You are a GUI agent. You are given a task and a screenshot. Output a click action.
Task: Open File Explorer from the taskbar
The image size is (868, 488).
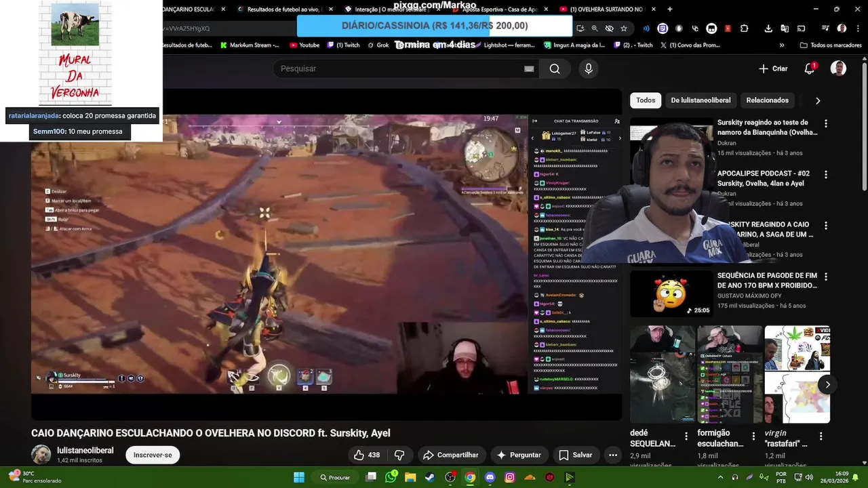pyautogui.click(x=410, y=477)
